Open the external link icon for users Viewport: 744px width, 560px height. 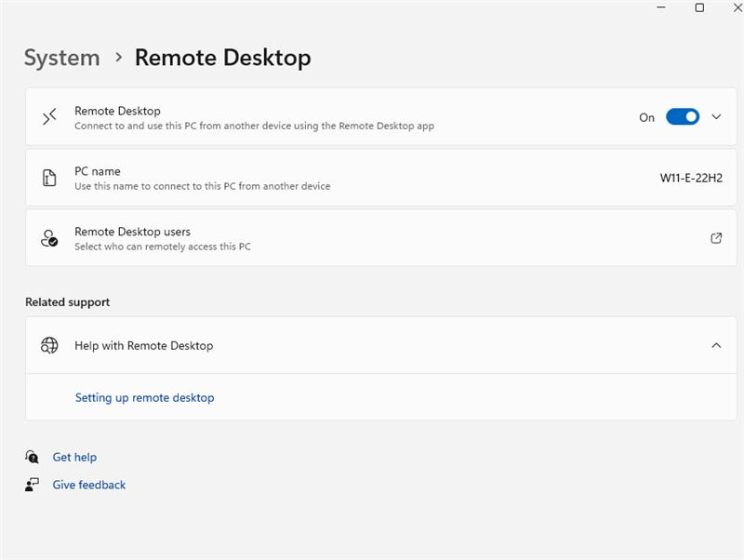(x=716, y=238)
